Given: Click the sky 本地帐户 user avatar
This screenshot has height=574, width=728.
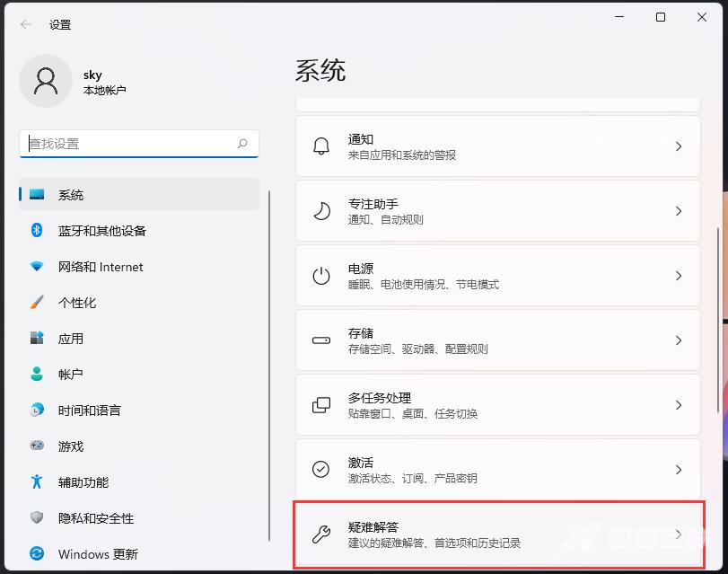Looking at the screenshot, I should pos(46,81).
